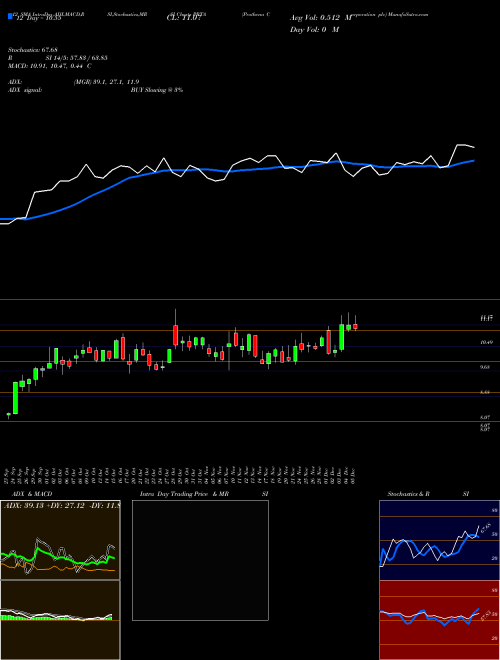Viewport: 500px width, 660px height.
Task: Click the 'Day Vol: 0 M' text
Action: tap(314, 30)
